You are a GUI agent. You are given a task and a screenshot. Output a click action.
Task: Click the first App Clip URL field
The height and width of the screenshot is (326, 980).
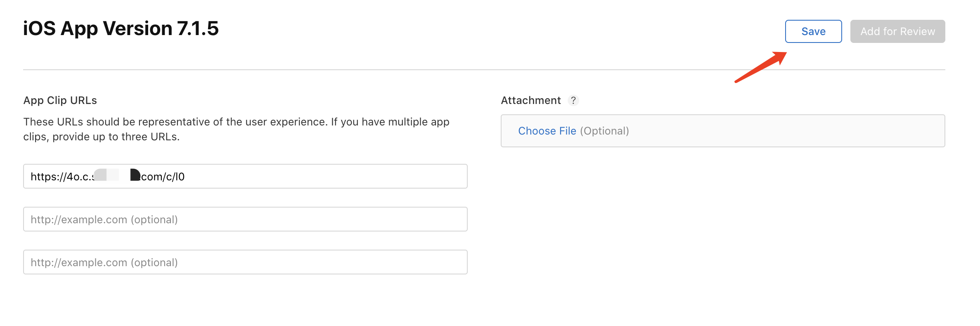[322, 176]
